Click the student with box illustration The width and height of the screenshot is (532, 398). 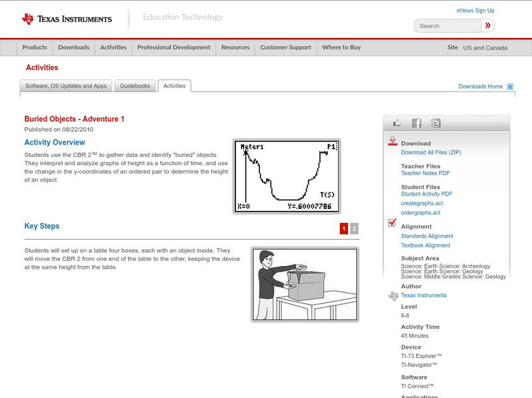(305, 285)
